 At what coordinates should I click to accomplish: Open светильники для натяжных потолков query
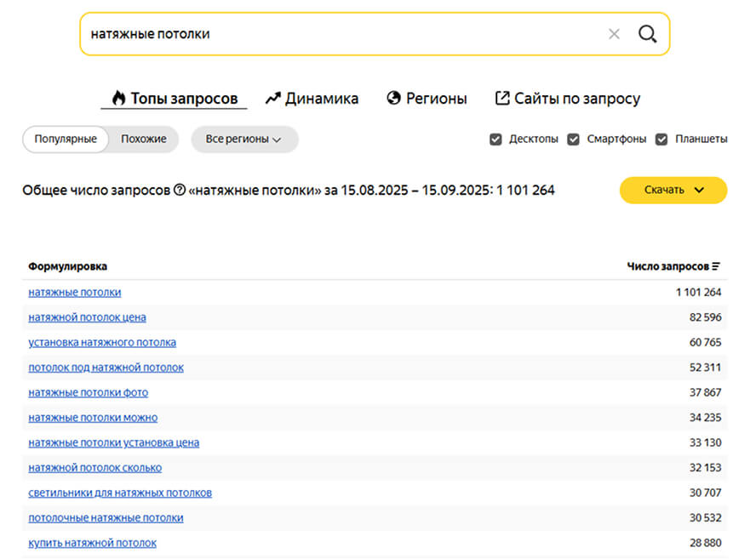coord(120,493)
